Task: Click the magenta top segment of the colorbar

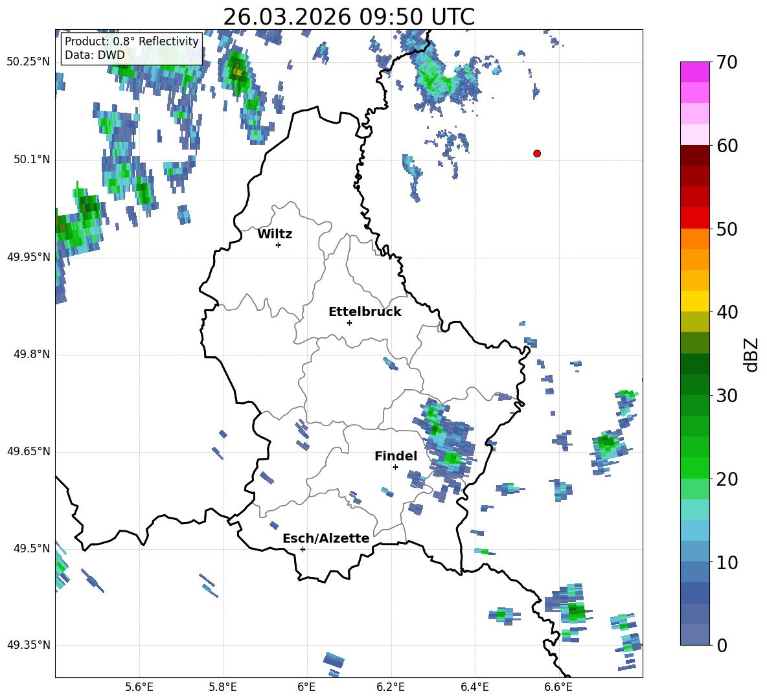Action: tap(694, 72)
